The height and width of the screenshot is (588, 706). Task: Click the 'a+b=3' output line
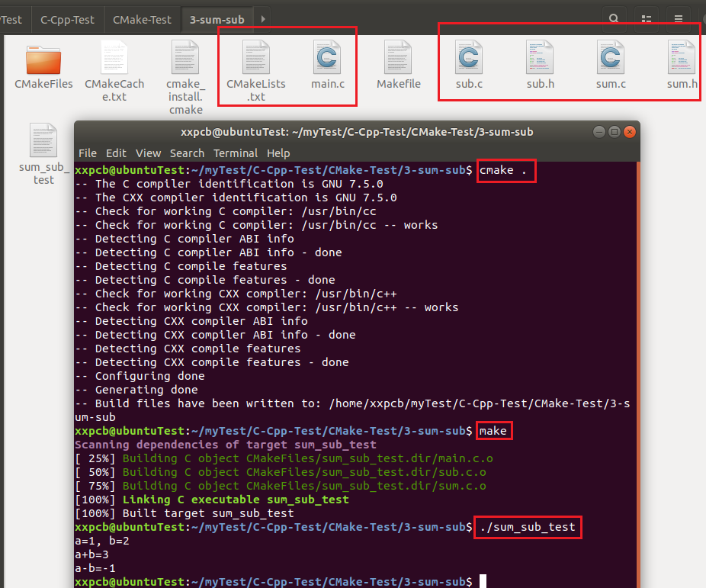[91, 554]
